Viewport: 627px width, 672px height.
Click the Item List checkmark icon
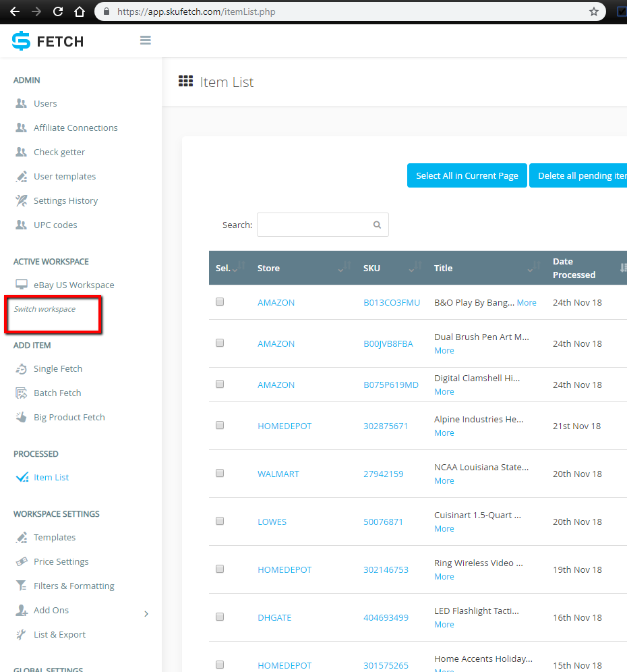tap(22, 477)
